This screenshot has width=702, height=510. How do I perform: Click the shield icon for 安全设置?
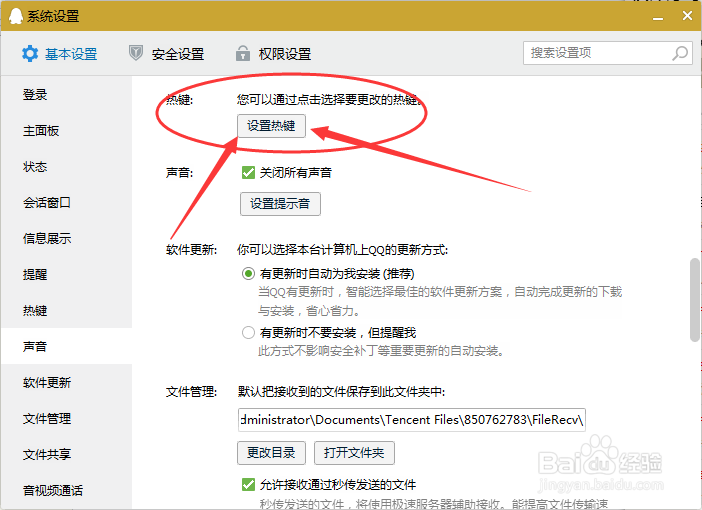(x=136, y=53)
